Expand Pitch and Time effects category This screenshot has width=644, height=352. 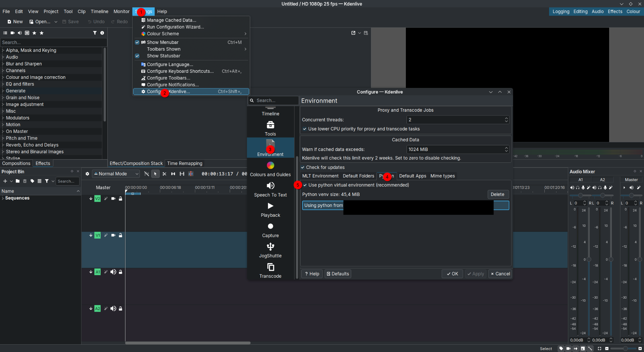tap(3, 138)
